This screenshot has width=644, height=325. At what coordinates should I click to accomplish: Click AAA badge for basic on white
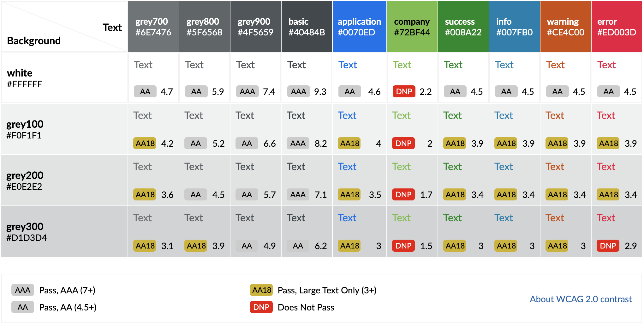point(299,92)
